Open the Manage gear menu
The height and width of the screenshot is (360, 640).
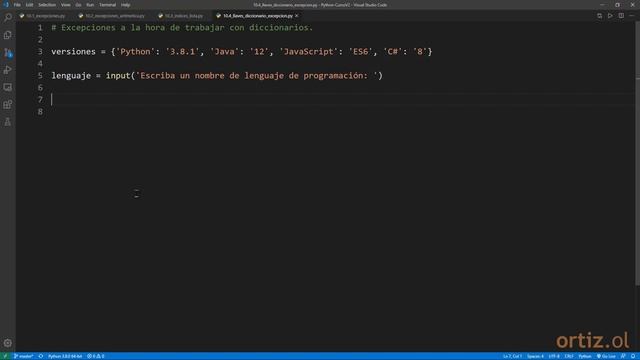[7, 343]
